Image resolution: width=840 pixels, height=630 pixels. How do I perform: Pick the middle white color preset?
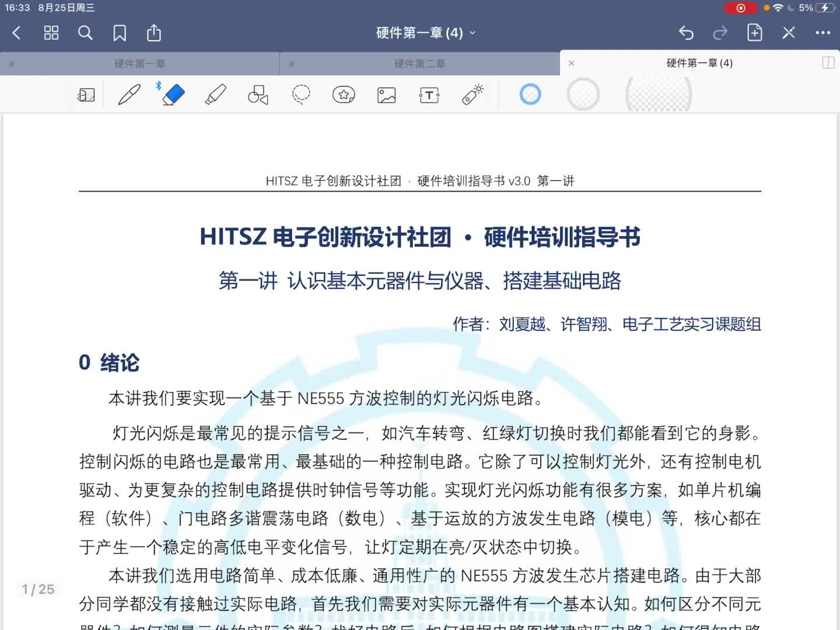[x=583, y=94]
